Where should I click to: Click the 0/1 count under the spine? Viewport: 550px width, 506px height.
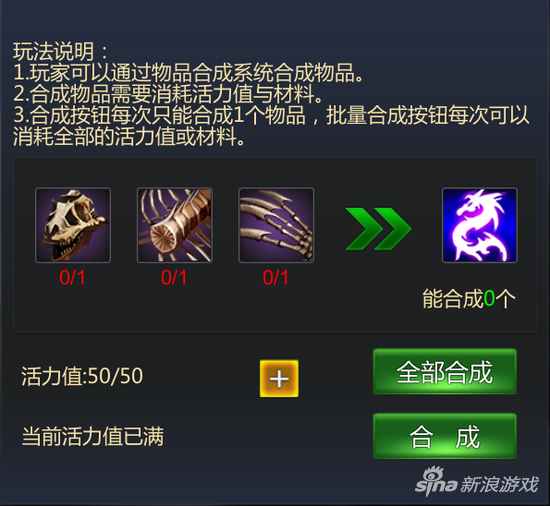pos(174,278)
